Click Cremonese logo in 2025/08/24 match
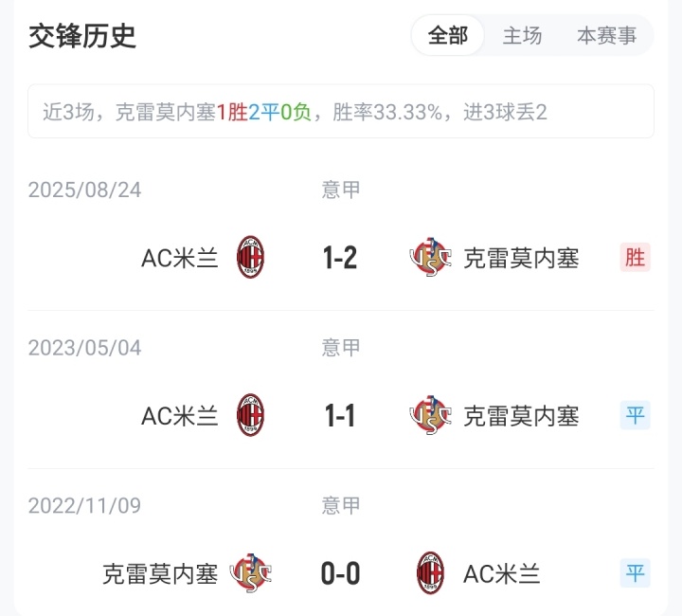This screenshot has width=682, height=616. point(431,257)
